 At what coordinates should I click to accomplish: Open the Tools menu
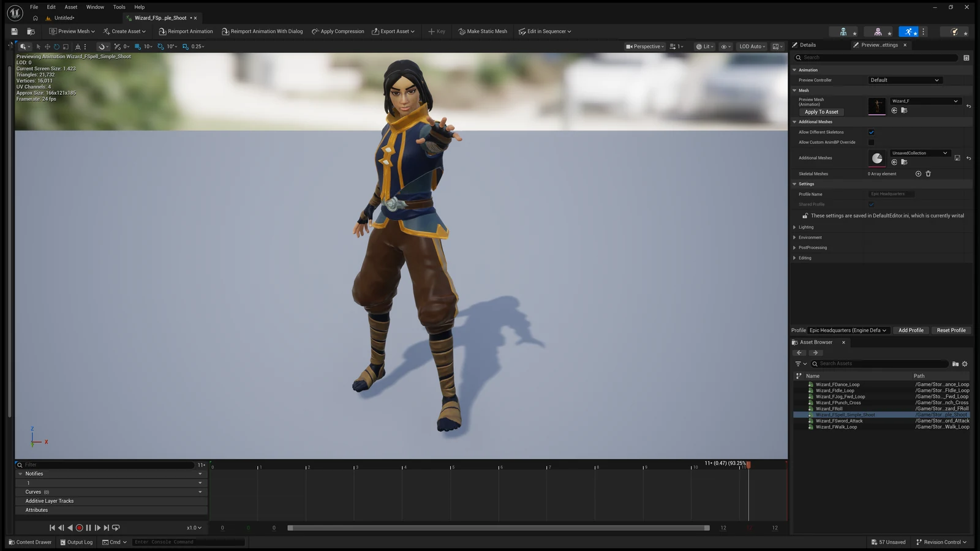(119, 7)
